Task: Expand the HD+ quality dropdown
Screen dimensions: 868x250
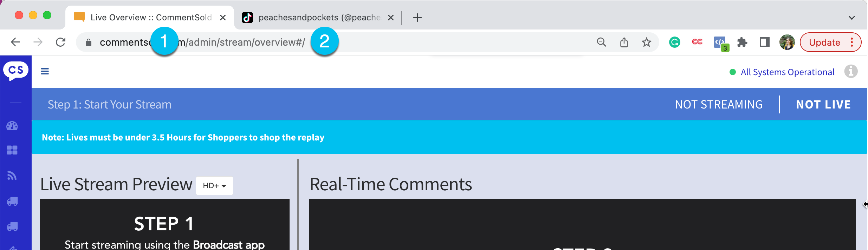Action: point(214,186)
